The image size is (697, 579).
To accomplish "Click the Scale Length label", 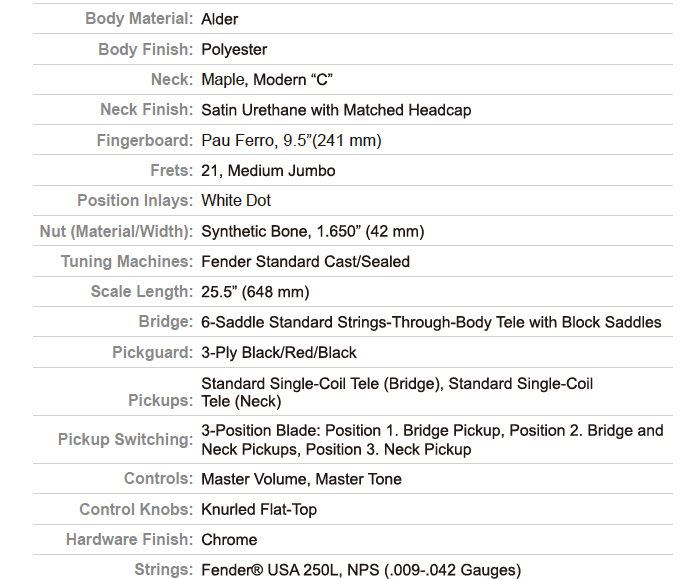I will (x=142, y=292).
